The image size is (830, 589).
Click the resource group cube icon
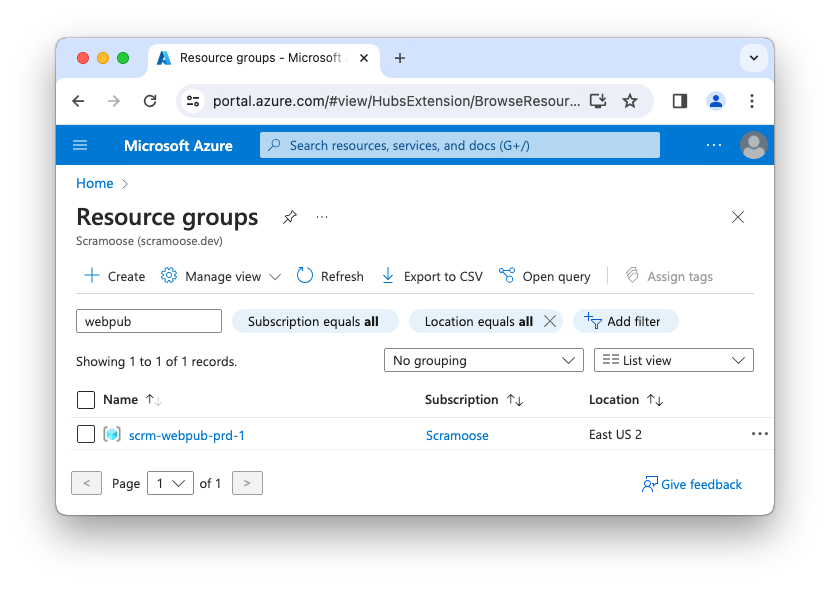(x=112, y=434)
